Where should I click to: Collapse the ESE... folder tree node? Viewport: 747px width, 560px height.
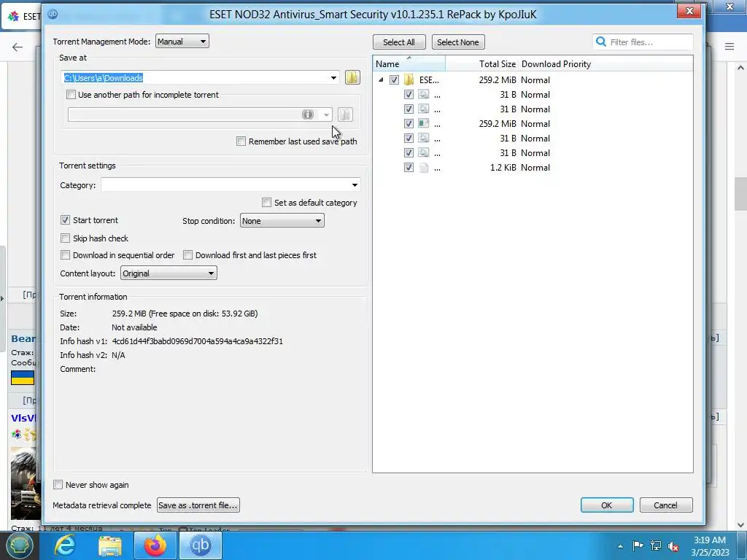[x=381, y=80]
